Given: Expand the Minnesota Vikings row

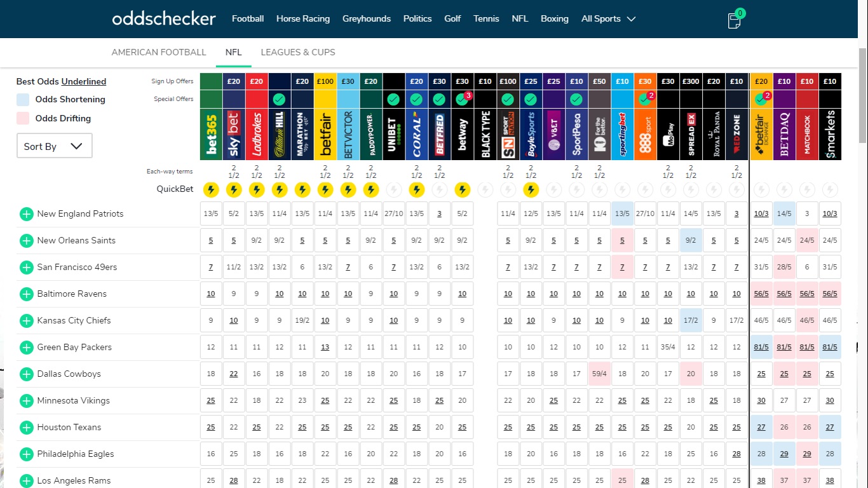Looking at the screenshot, I should click(26, 401).
